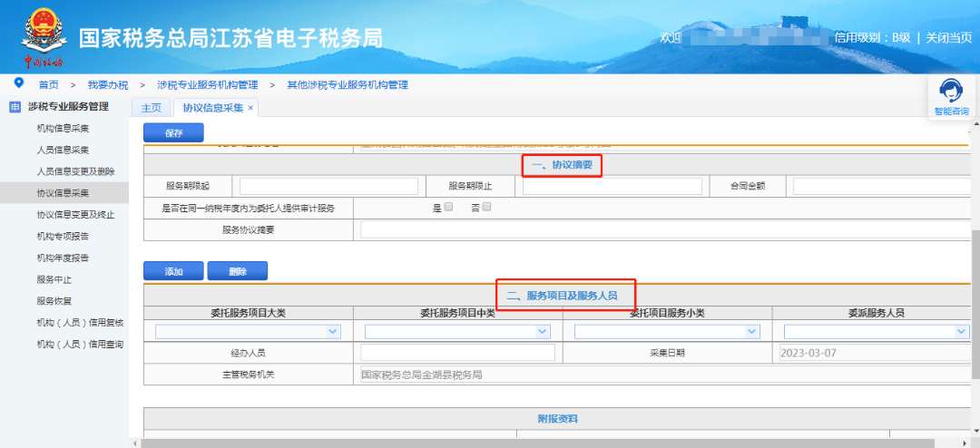Click the 经办人员 input field

pyautogui.click(x=457, y=353)
